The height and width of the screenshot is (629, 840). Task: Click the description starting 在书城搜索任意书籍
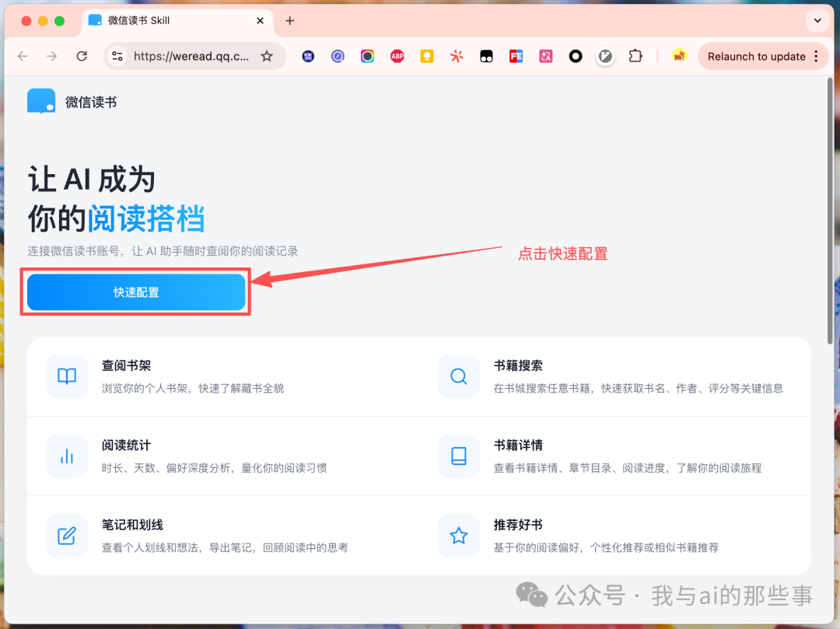coord(638,388)
